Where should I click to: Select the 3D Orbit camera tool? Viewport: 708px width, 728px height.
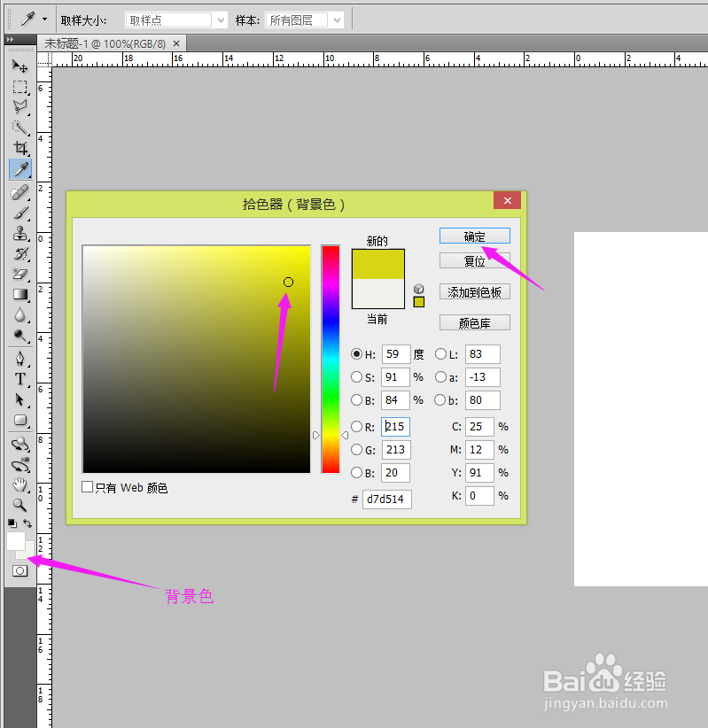[x=20, y=464]
